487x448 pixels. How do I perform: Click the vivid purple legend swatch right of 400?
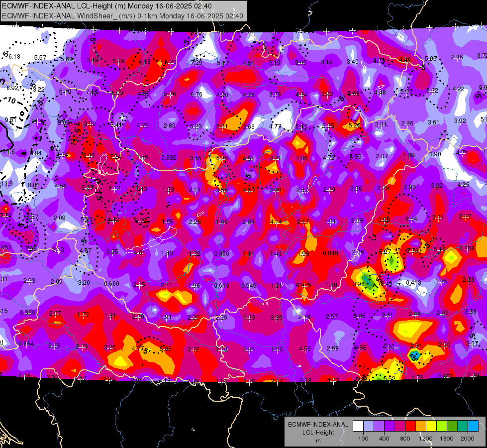click(390, 426)
